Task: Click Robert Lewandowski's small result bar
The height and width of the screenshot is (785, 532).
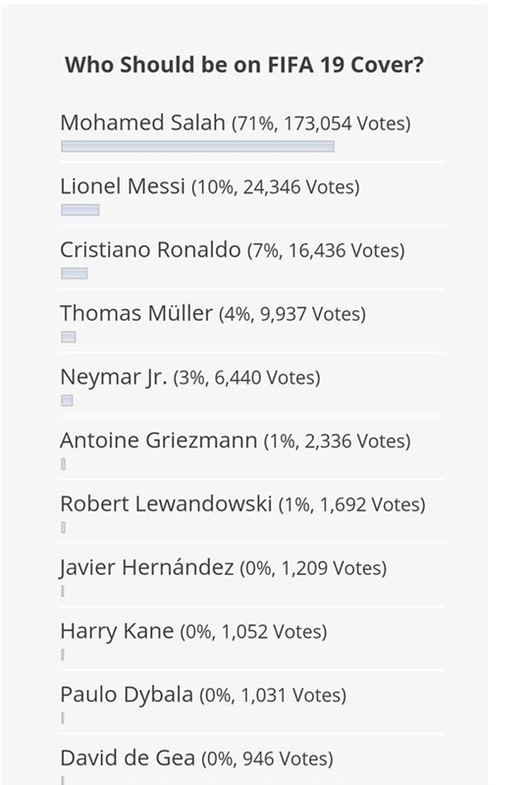Action: coord(64,528)
